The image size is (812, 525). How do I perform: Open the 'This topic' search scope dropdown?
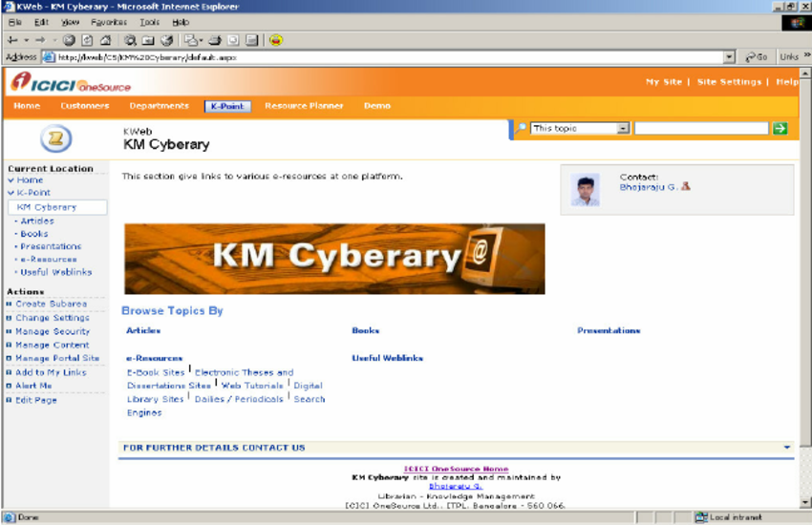pos(623,128)
